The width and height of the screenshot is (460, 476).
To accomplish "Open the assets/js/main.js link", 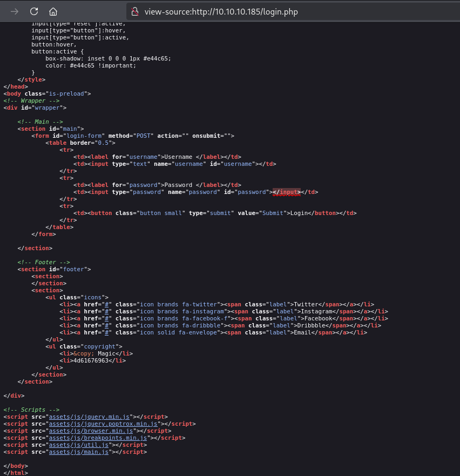I will click(x=79, y=451).
